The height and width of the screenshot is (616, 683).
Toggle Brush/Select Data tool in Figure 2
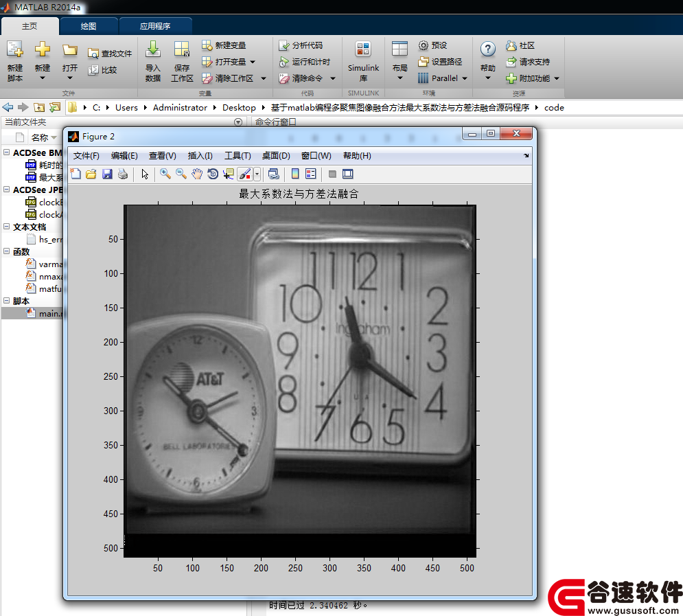245,174
